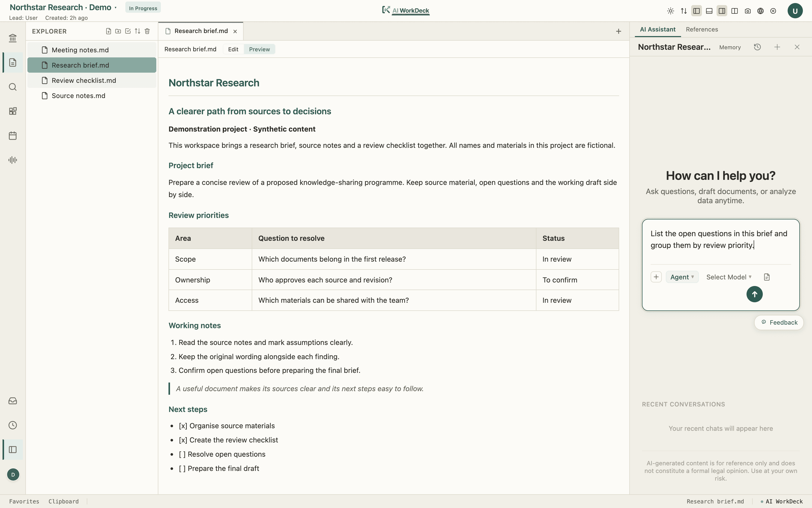Click the select-items checkmark icon in the Explorer

pyautogui.click(x=128, y=31)
